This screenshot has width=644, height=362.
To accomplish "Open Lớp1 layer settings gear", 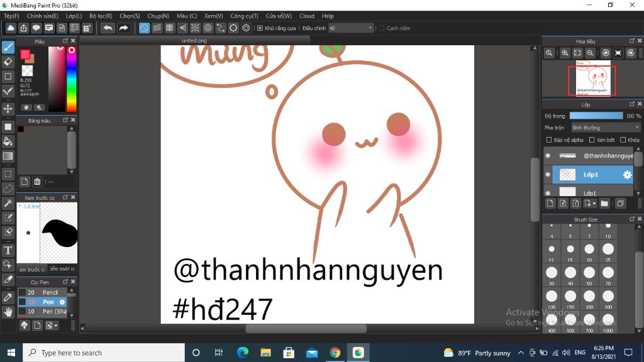I will 627,175.
